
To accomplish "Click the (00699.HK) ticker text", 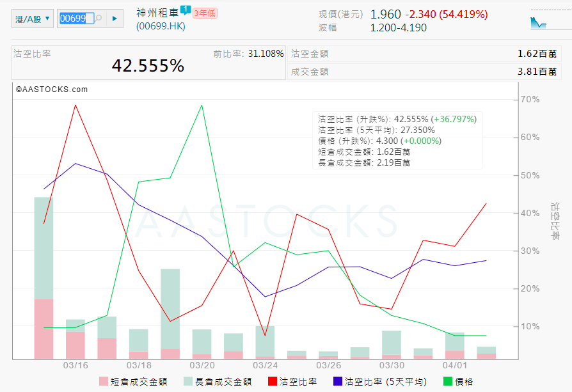I will click(161, 27).
